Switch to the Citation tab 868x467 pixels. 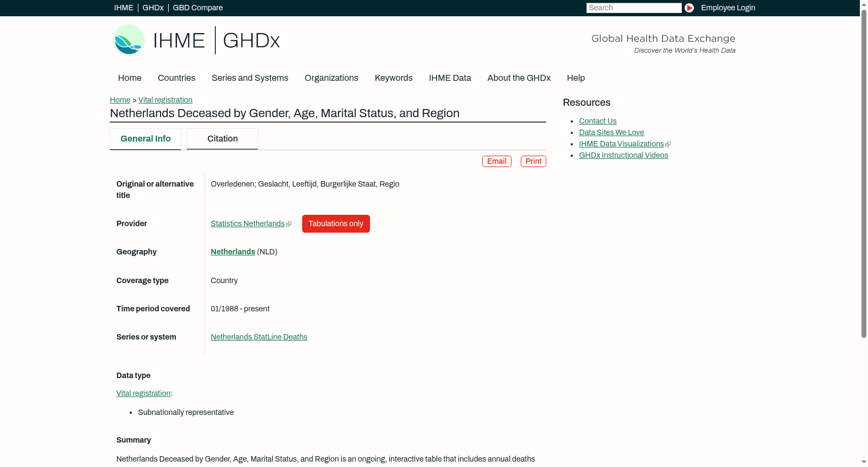(222, 139)
